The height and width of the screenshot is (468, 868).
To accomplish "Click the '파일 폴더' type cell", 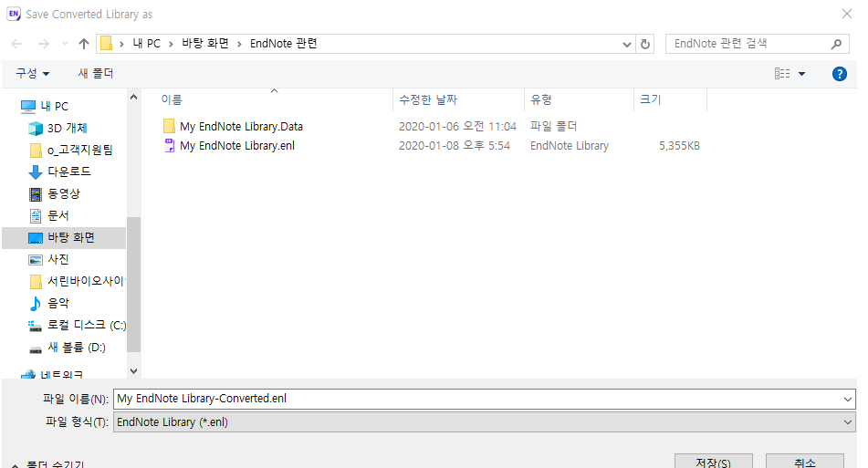I will pyautogui.click(x=554, y=127).
